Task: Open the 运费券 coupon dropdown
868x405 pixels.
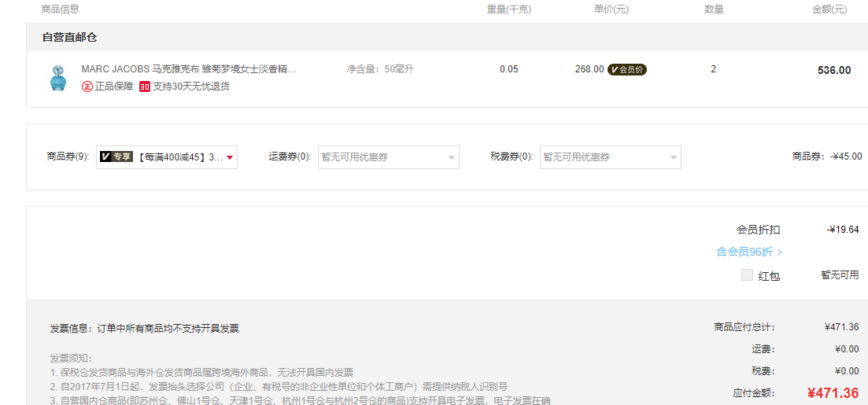Action: click(389, 157)
